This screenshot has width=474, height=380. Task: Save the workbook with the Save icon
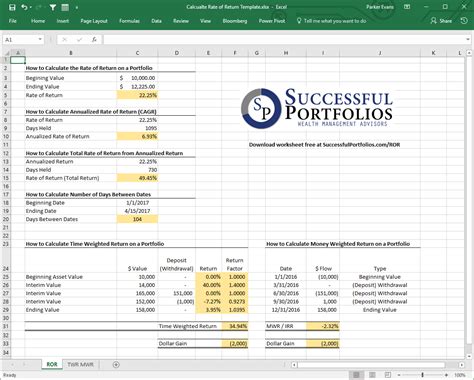pyautogui.click(x=12, y=7)
